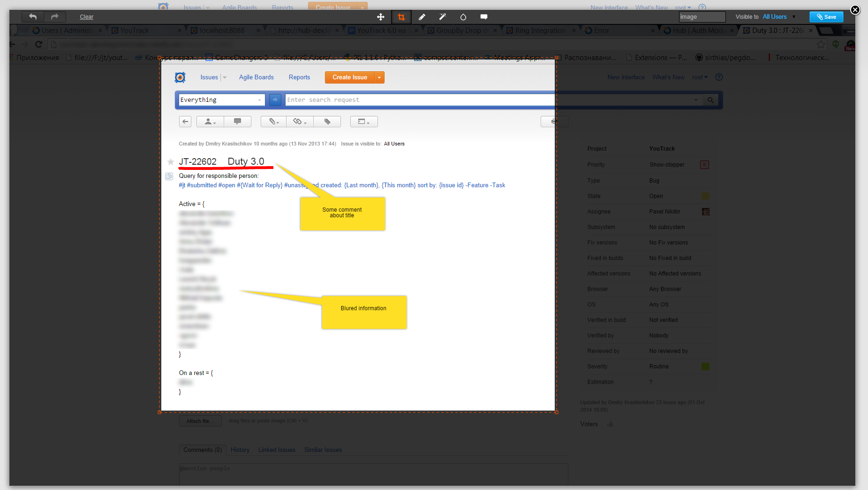Save the edited image
Screen dimensions: 868x490
coord(826,17)
